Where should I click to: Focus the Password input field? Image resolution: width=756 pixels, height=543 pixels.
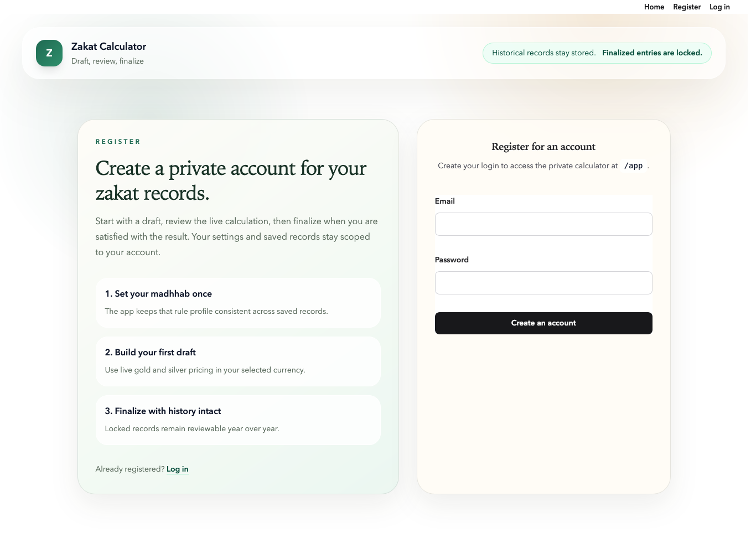(543, 283)
